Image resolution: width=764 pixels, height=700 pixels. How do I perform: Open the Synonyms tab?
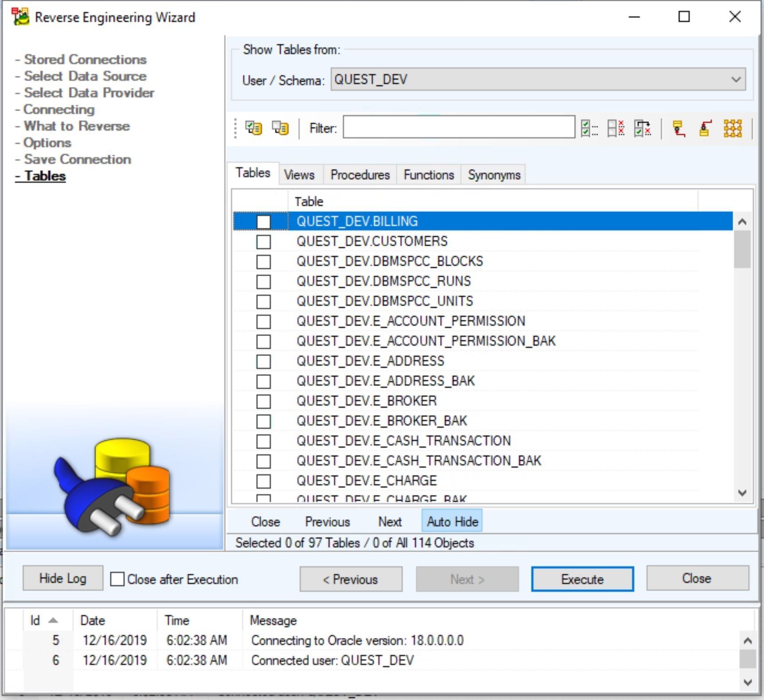coord(494,175)
